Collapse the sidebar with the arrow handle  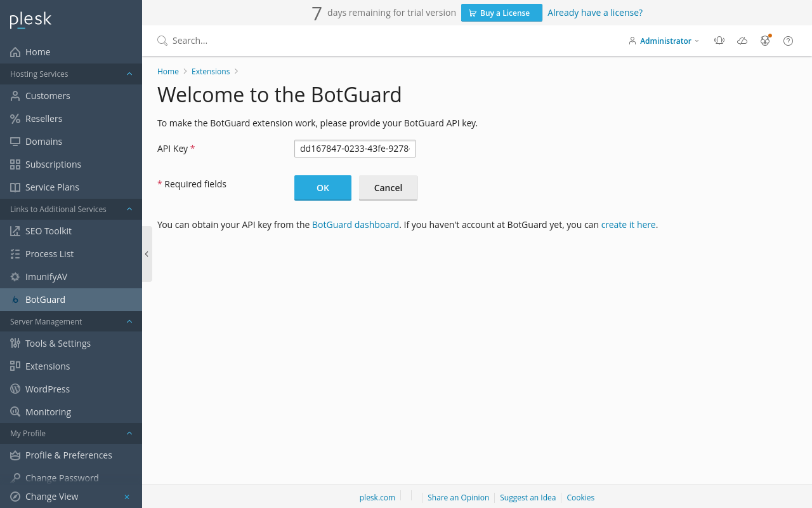point(147,254)
